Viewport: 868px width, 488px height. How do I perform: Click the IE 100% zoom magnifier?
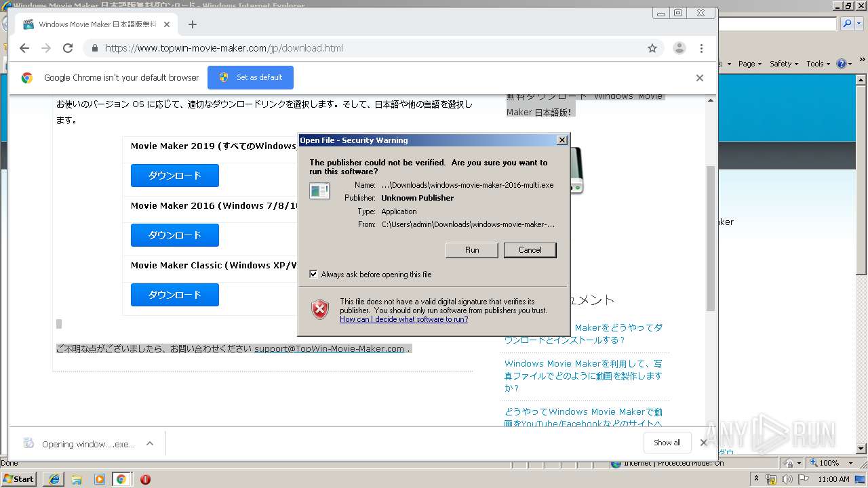pyautogui.click(x=813, y=463)
